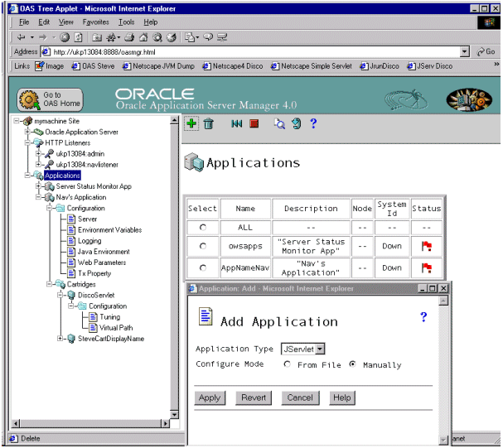Click the green plus Add icon
The height and width of the screenshot is (448, 503).
pos(191,123)
